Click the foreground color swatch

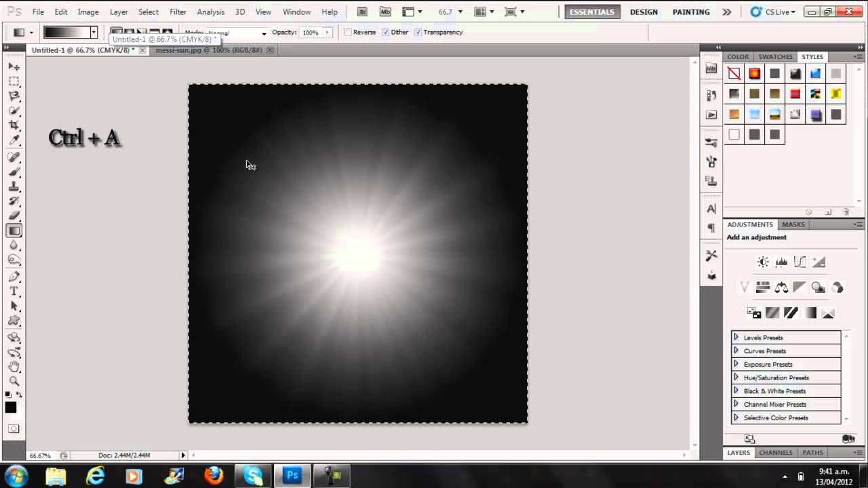(11, 407)
